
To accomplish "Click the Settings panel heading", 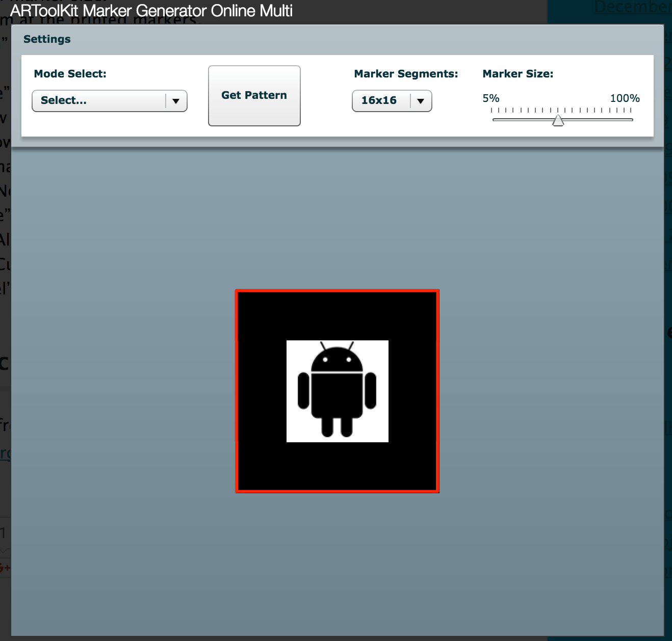I will pos(47,39).
